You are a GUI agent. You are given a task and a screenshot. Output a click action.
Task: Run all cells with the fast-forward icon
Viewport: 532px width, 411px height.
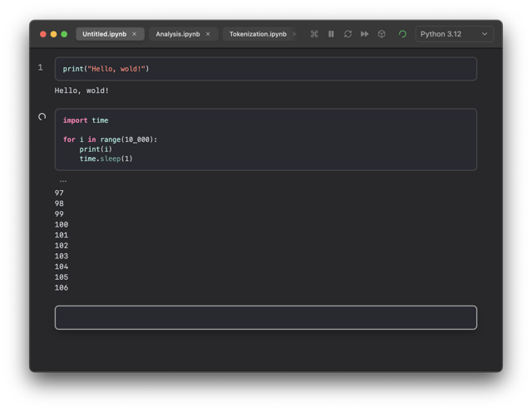coord(365,34)
